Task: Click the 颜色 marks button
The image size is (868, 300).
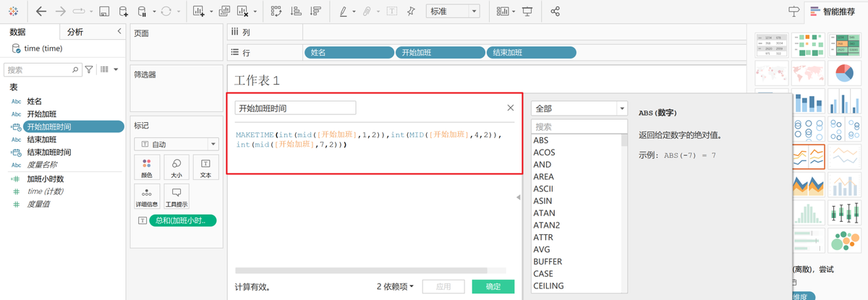Action: (x=147, y=168)
